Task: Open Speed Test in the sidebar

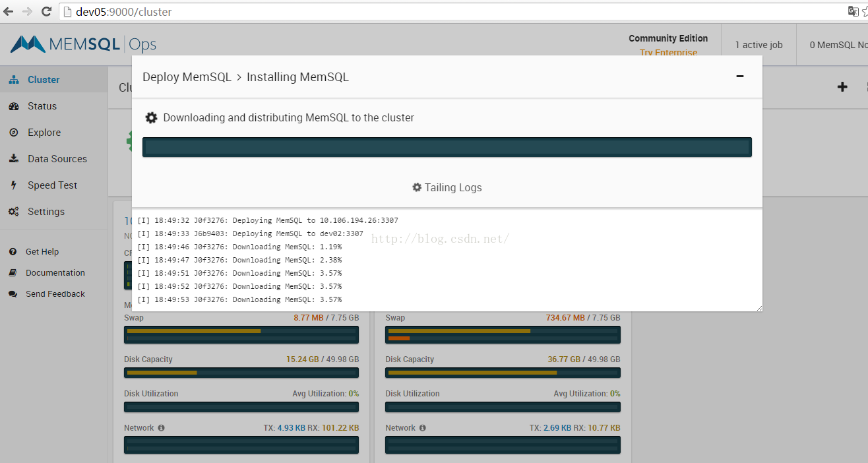Action: point(54,185)
